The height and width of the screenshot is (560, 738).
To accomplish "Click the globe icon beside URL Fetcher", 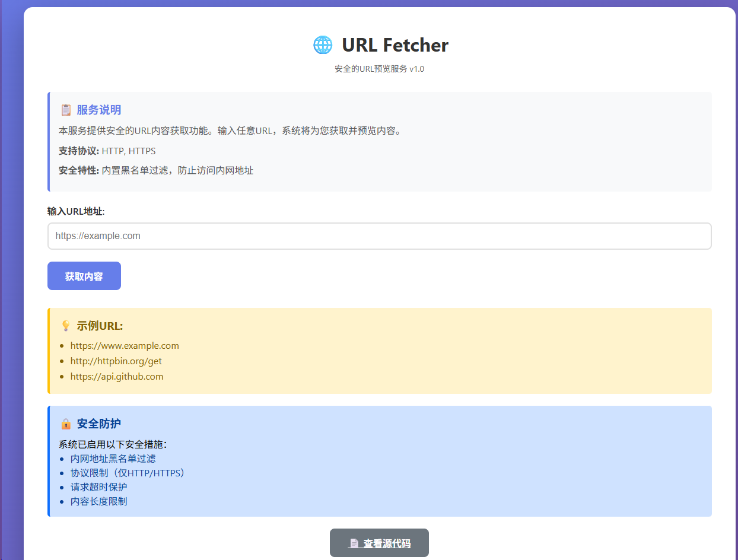I will (x=323, y=45).
